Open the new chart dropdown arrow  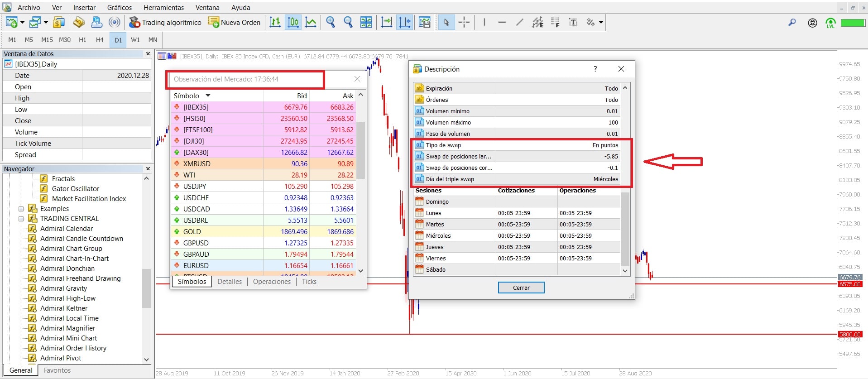(x=22, y=22)
